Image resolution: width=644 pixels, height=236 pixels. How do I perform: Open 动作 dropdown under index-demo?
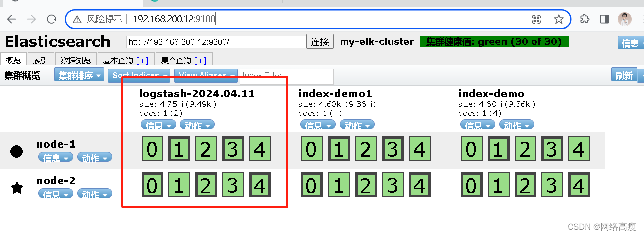point(517,125)
